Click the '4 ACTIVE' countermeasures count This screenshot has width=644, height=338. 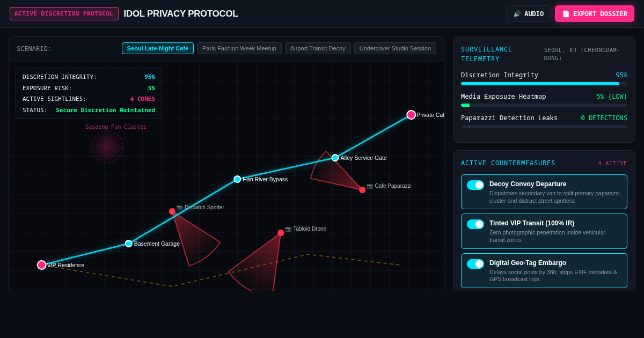click(612, 164)
